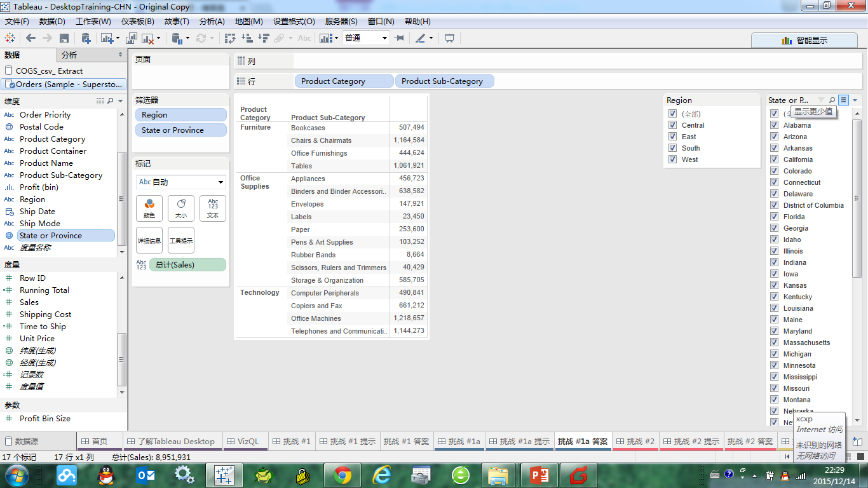Click the search magnifier in dimensions pane
The height and width of the screenshot is (488, 868).
111,101
